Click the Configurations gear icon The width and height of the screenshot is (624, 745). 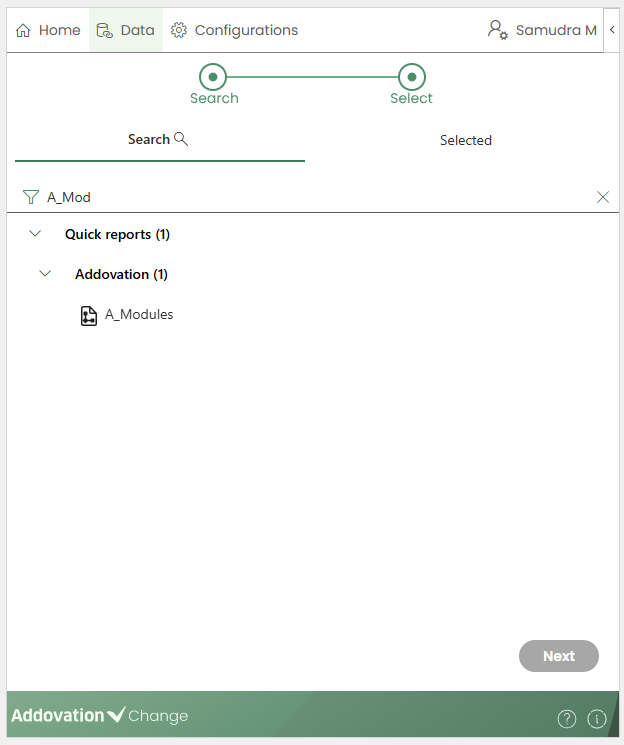click(179, 30)
